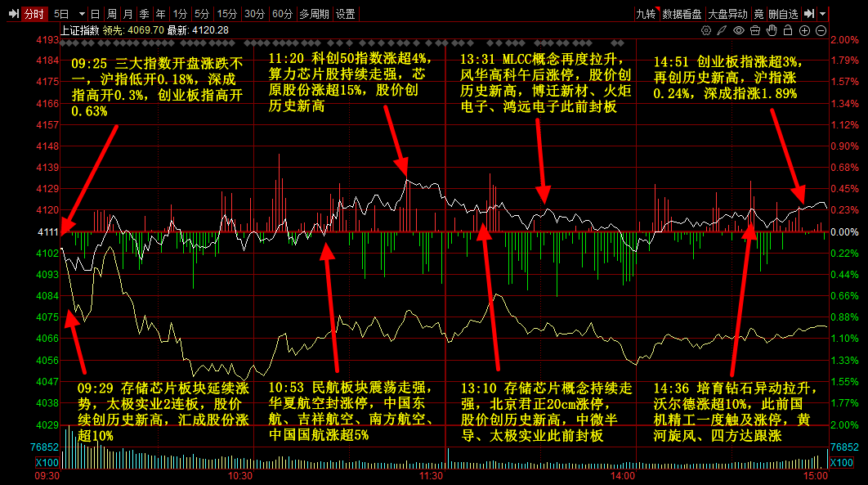Click the 4111 baseline price label
868x485 pixels.
[x=47, y=232]
